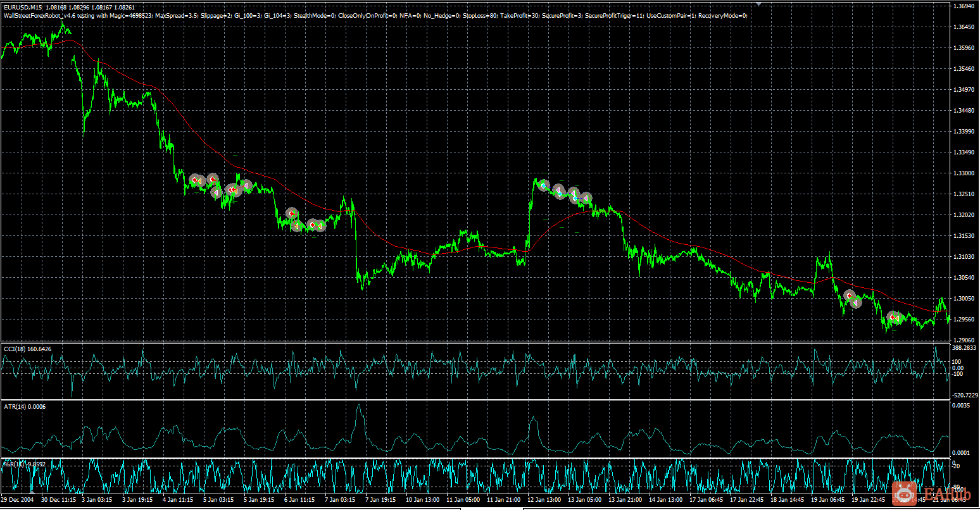980x510 pixels.
Task: Click the 1.33990 price level label
Action: tap(962, 132)
